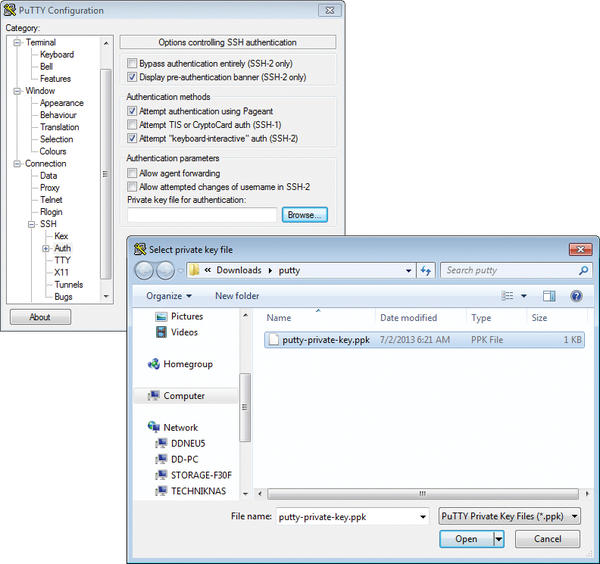Toggle Bypass authentication entirely checkbox
Viewport: 600px width, 564px height.
tap(132, 63)
